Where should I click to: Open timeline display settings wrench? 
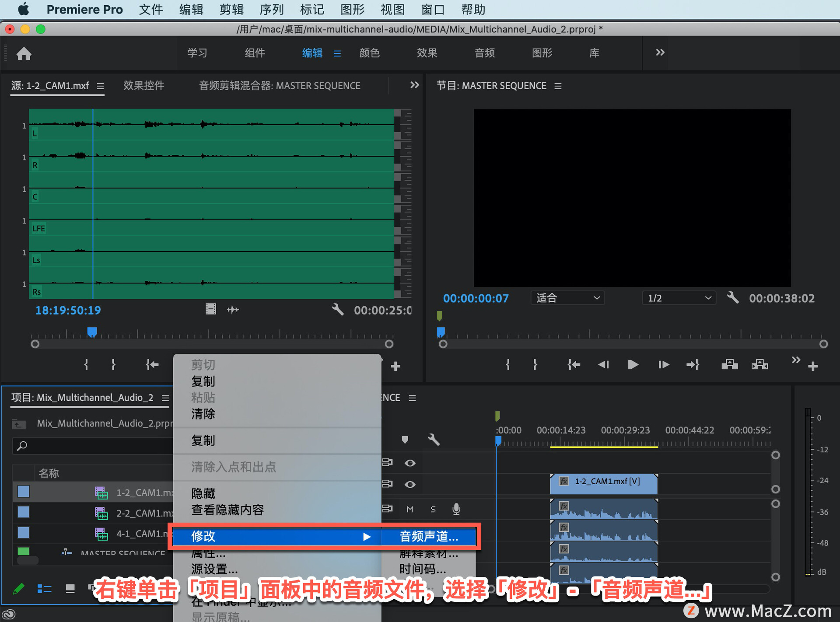[x=434, y=440]
